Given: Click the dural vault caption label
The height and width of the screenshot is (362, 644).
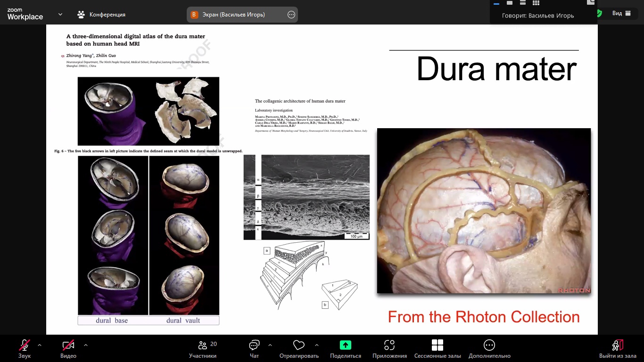Looking at the screenshot, I should [183, 321].
